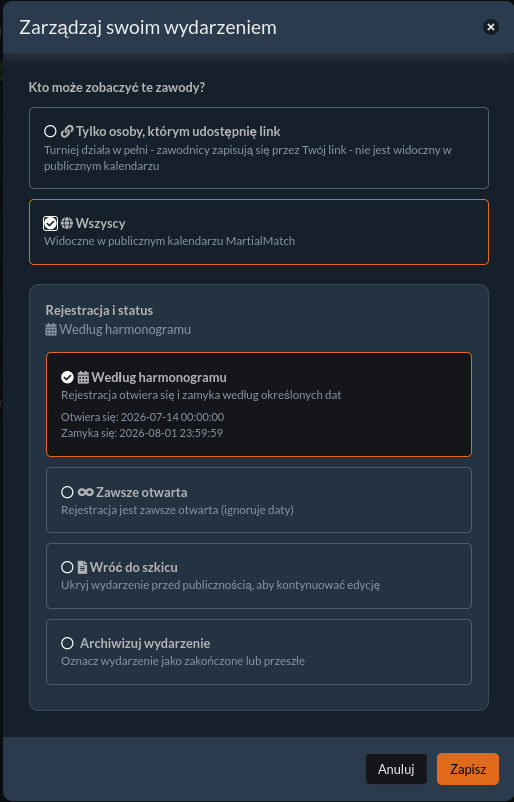Click the Zamyka się date line

point(142,433)
